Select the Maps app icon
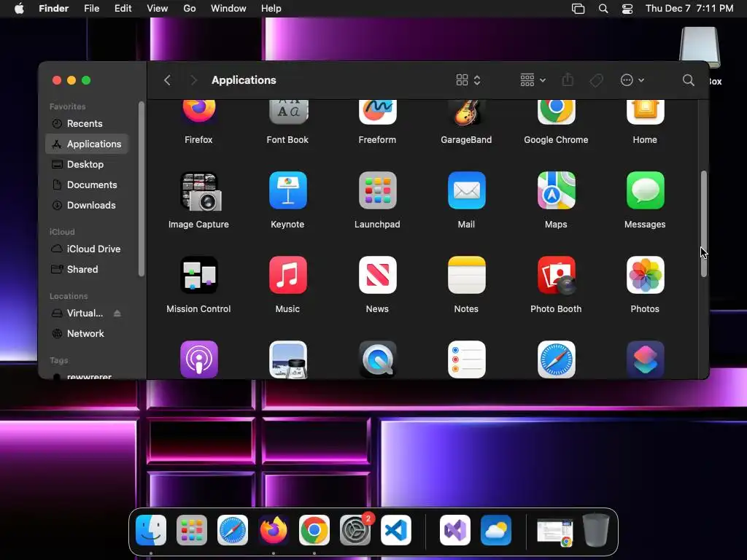This screenshot has height=560, width=747. coord(556,190)
